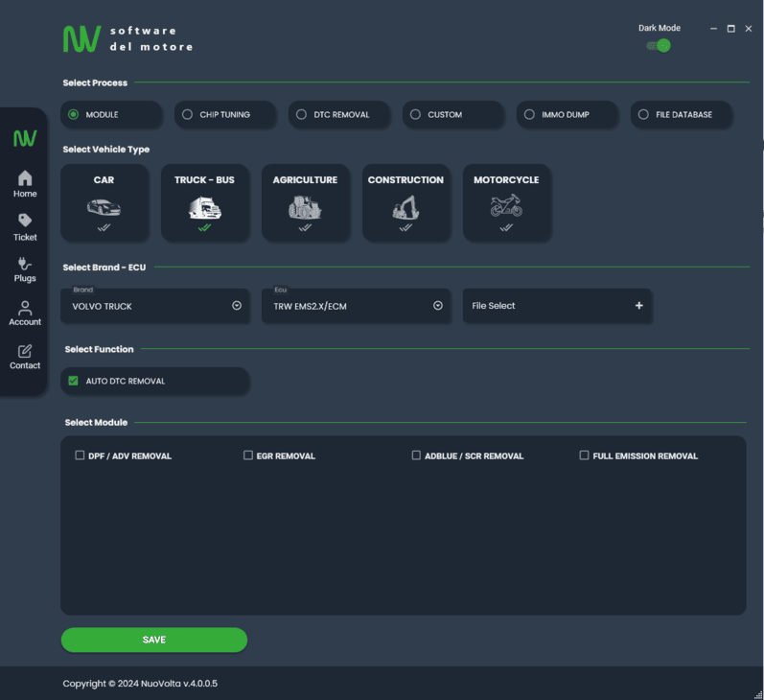Click the Select Process heading
The height and width of the screenshot is (700, 764).
tap(95, 82)
